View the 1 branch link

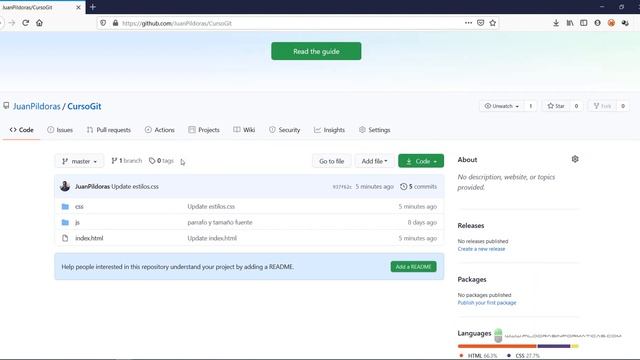[127, 161]
